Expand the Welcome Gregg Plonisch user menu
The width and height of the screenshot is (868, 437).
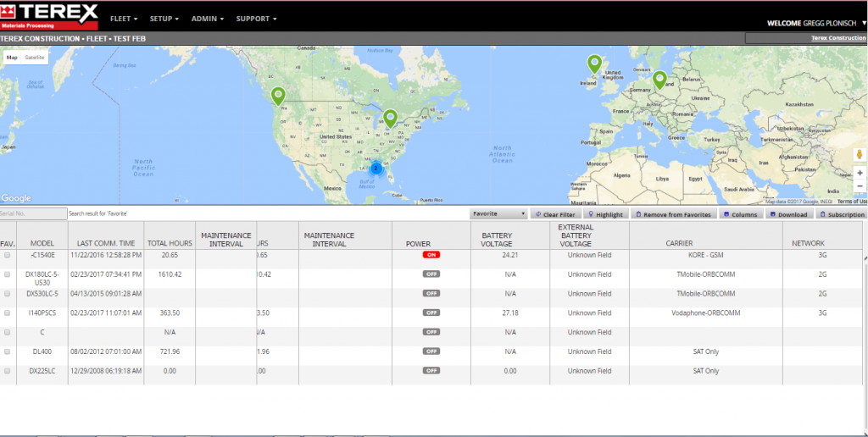click(816, 23)
